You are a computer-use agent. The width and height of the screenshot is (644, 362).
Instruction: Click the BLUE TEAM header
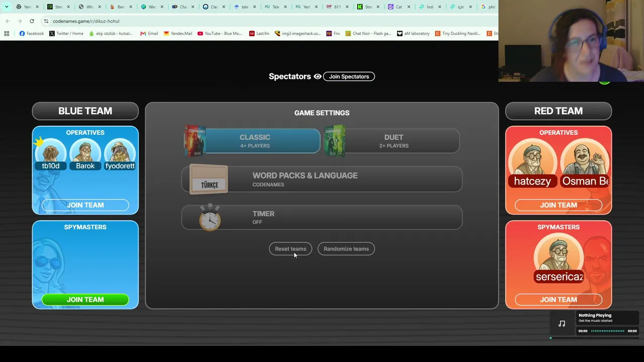tap(85, 111)
